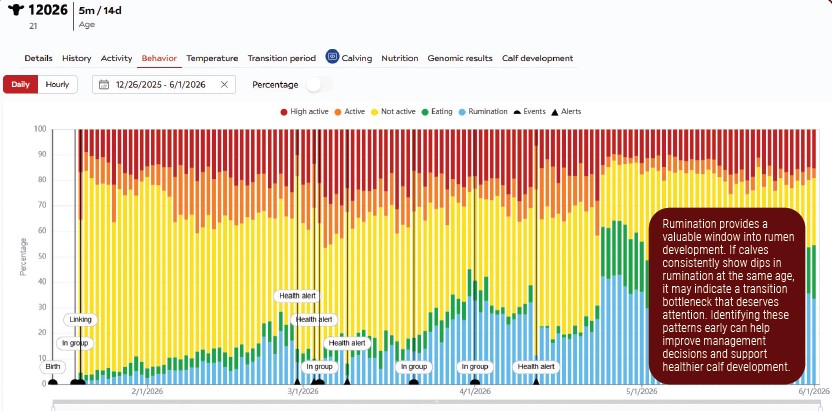Image resolution: width=832 pixels, height=411 pixels.
Task: Open the Genomic results tab
Action: (460, 58)
